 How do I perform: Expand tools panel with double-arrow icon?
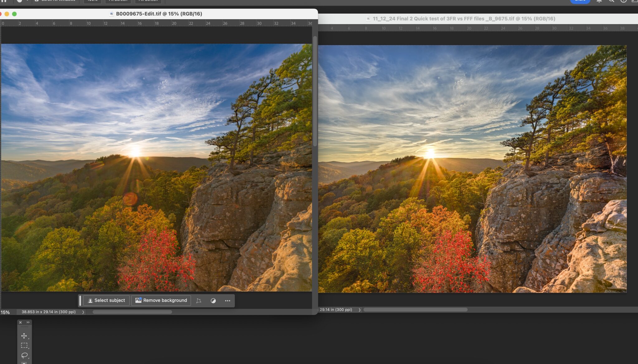click(28, 322)
